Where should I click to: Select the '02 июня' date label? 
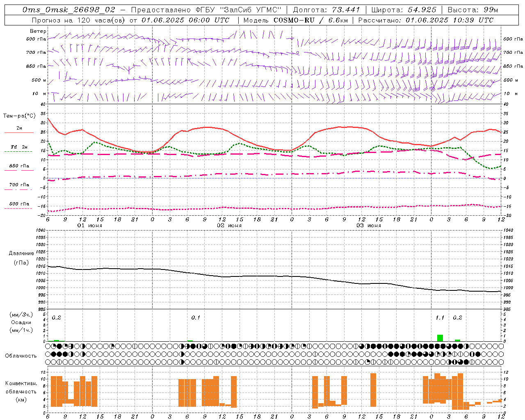pos(229,226)
